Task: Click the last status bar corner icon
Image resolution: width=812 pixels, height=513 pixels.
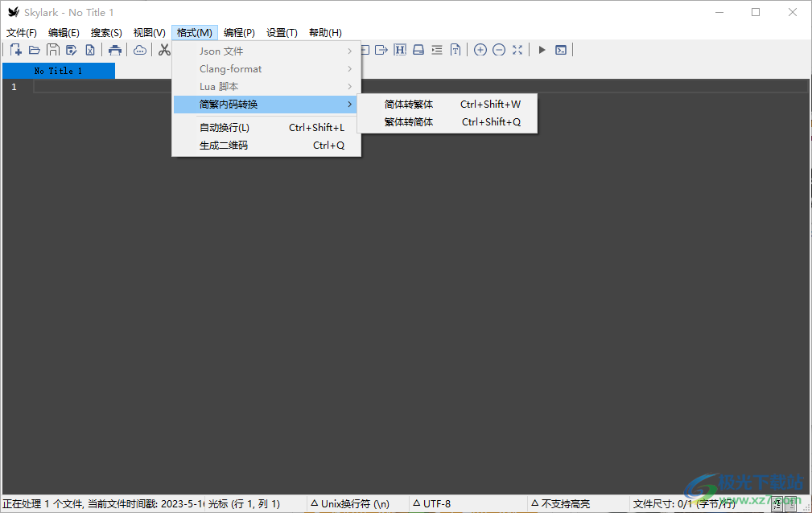Action: (x=791, y=504)
